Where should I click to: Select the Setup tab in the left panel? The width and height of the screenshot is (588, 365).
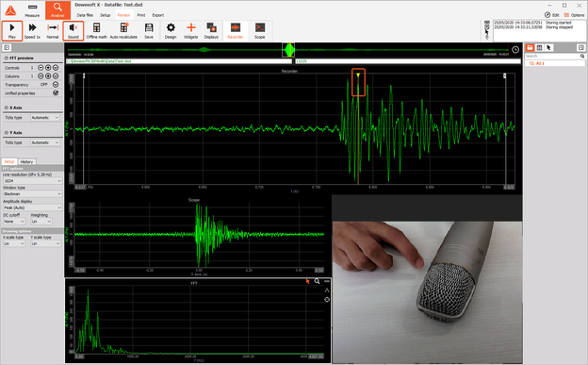point(9,161)
